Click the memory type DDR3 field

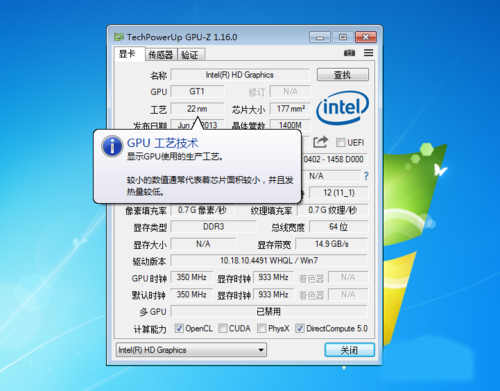(213, 227)
